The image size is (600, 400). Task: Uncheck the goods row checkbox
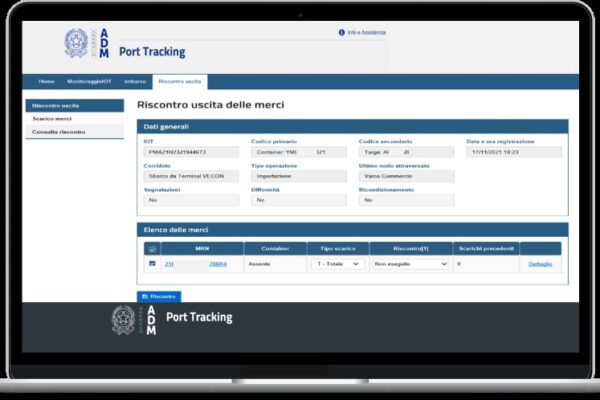(x=152, y=264)
